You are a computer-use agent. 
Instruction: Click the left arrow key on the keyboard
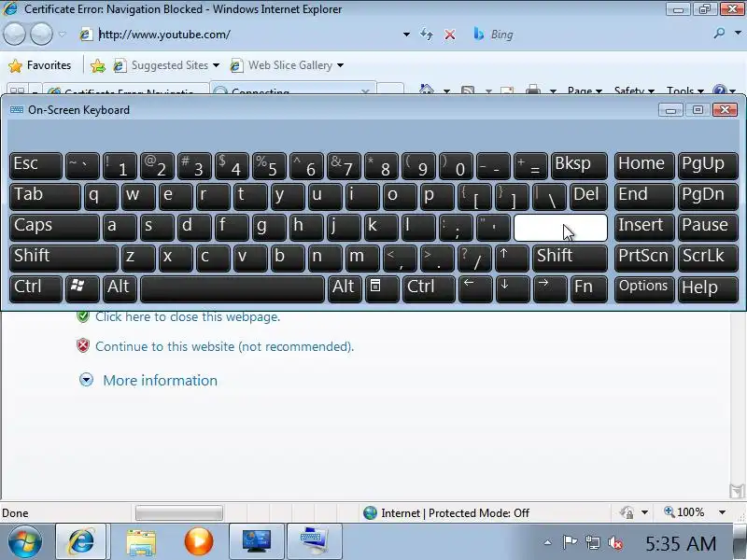475,288
